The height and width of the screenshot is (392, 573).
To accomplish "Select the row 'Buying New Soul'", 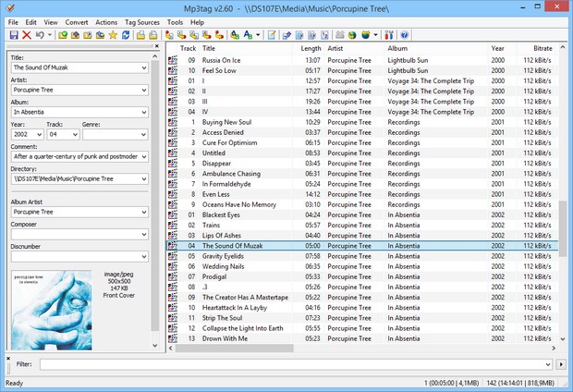I will tap(362, 122).
